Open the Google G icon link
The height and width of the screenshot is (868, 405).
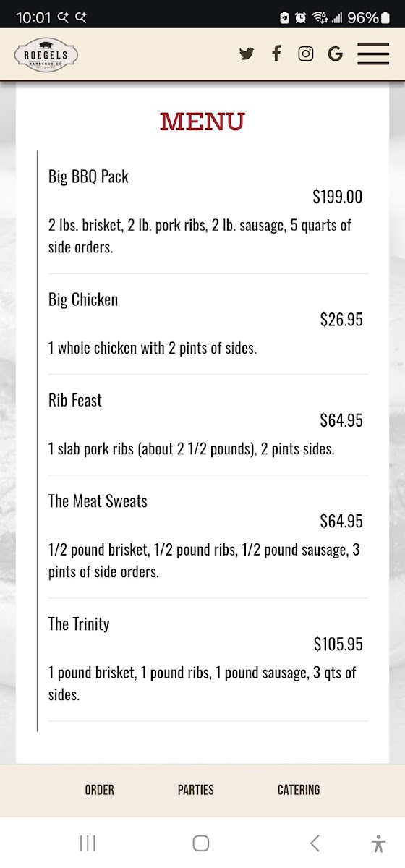pos(335,54)
